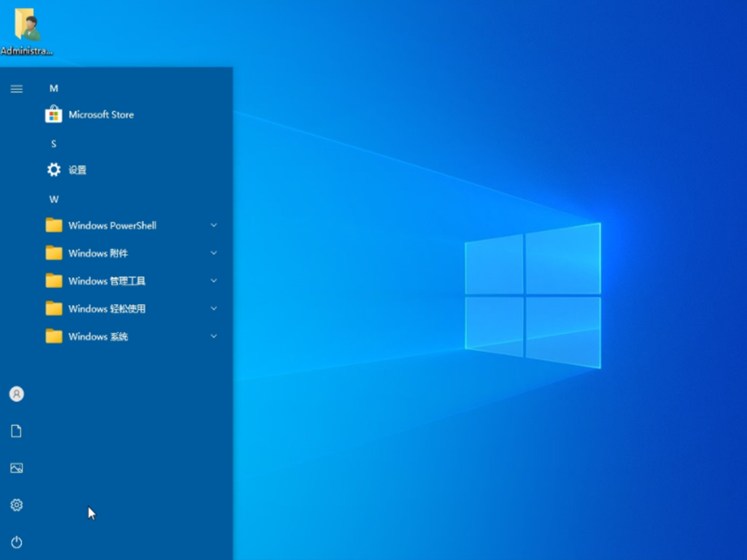Image resolution: width=747 pixels, height=560 pixels.
Task: Expand the Windows 附件 chevron arrow
Action: [x=214, y=253]
